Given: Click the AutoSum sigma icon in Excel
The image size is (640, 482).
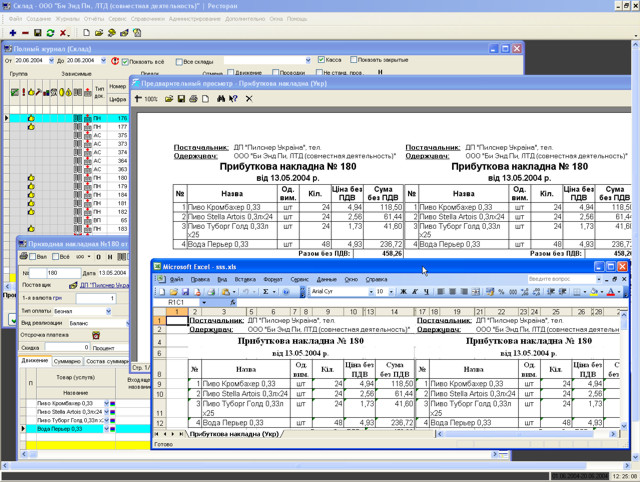Looking at the screenshot, I should tap(267, 291).
